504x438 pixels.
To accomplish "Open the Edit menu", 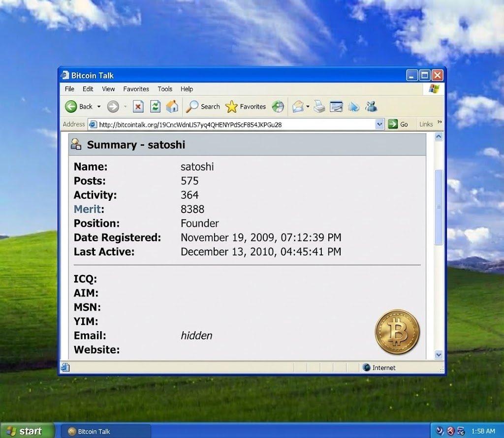I will click(x=88, y=89).
